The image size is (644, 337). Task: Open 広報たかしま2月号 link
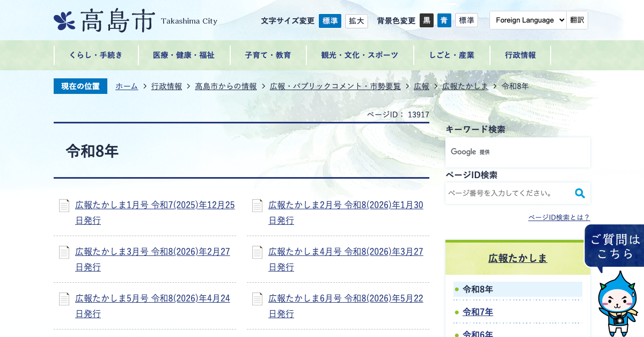(346, 213)
